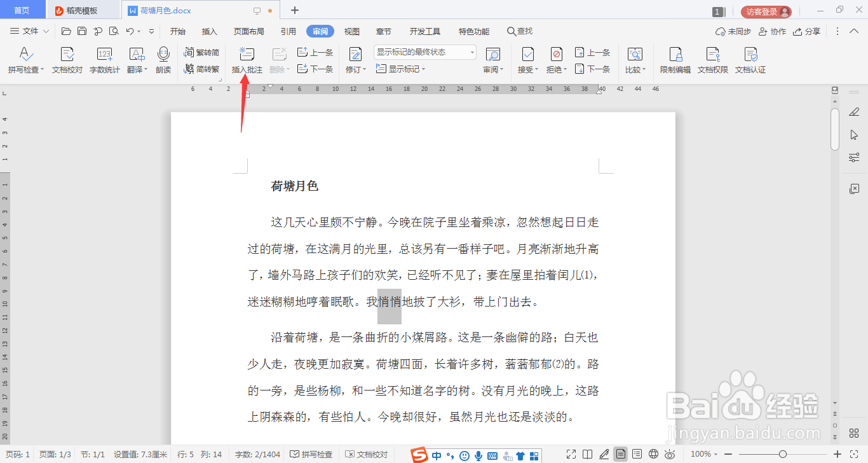The height and width of the screenshot is (463, 868).
Task: Click the Open file folder icon
Action: click(x=66, y=31)
